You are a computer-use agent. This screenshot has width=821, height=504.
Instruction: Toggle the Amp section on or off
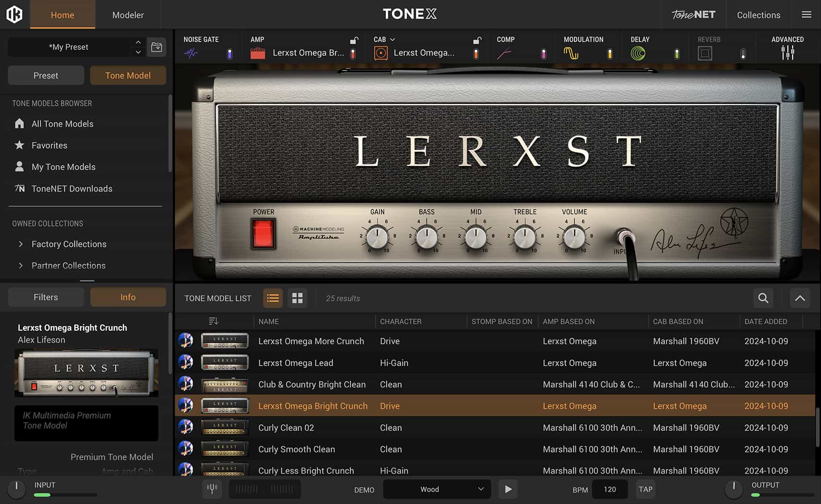353,53
